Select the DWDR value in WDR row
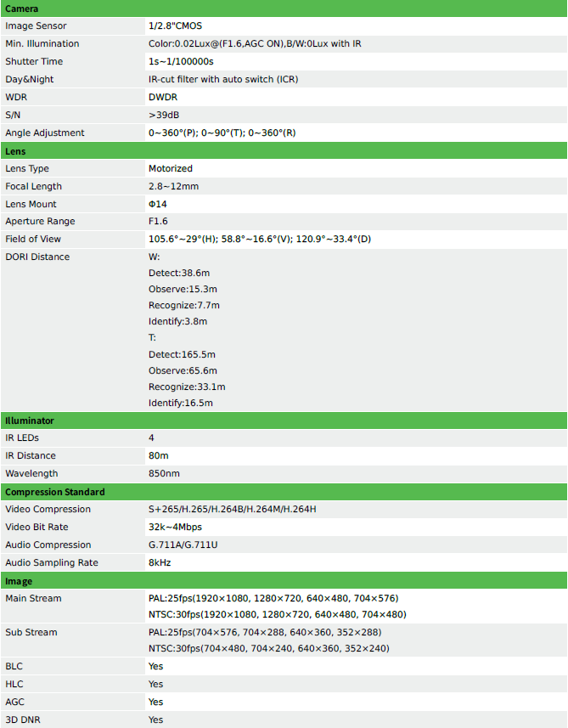This screenshot has width=568, height=728. coord(163,97)
